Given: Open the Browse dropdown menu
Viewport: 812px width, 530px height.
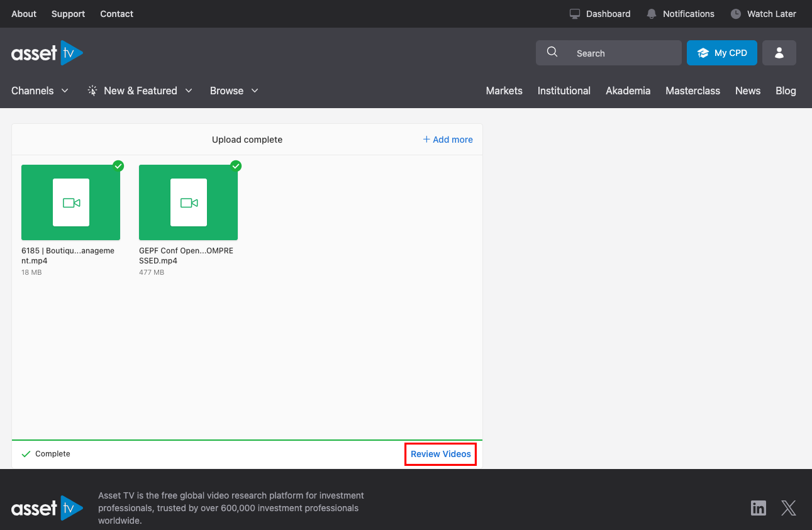Looking at the screenshot, I should point(234,91).
